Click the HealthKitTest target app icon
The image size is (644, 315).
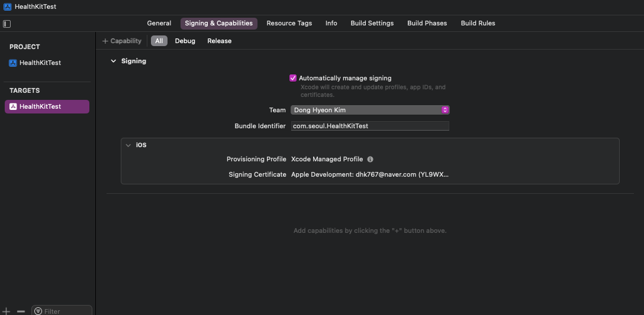tap(13, 107)
